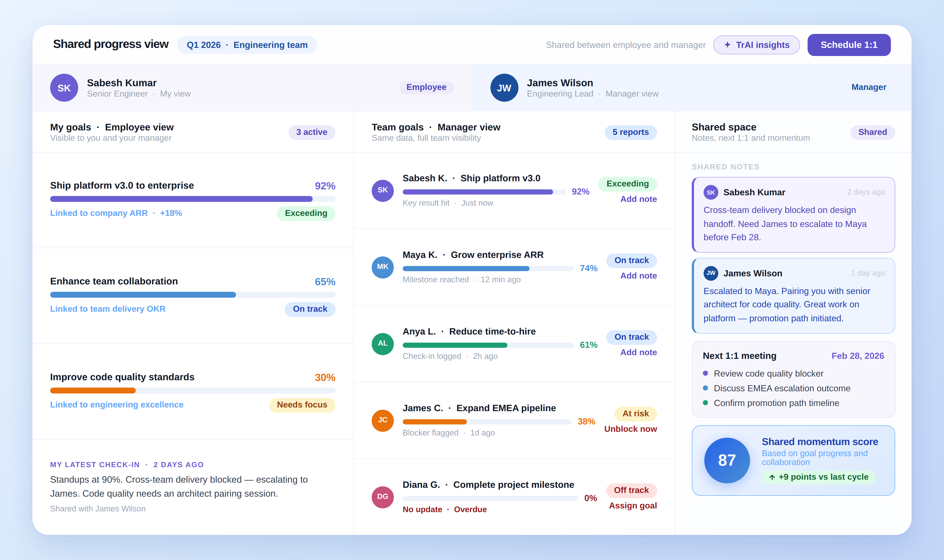Click Unblock now on James C.'s goal
The width and height of the screenshot is (944, 560).
click(631, 429)
